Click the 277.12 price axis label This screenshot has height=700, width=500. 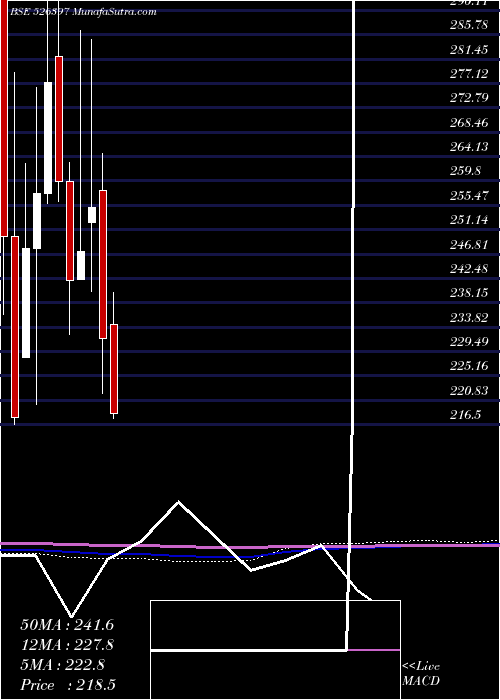[469, 74]
